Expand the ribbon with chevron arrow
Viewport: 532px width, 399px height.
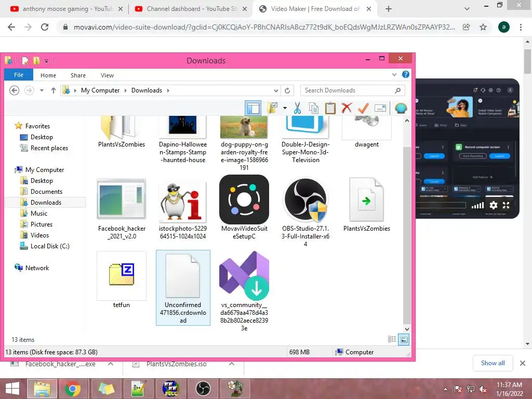click(x=394, y=75)
